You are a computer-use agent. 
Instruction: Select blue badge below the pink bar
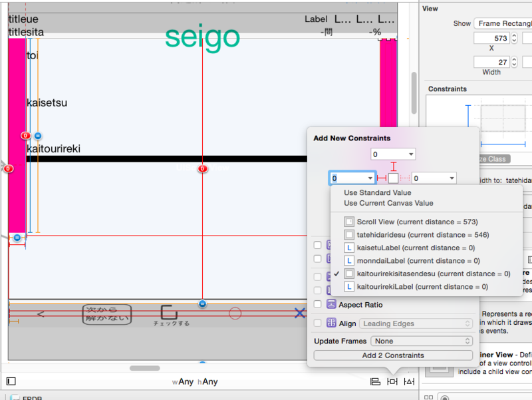click(x=17, y=238)
